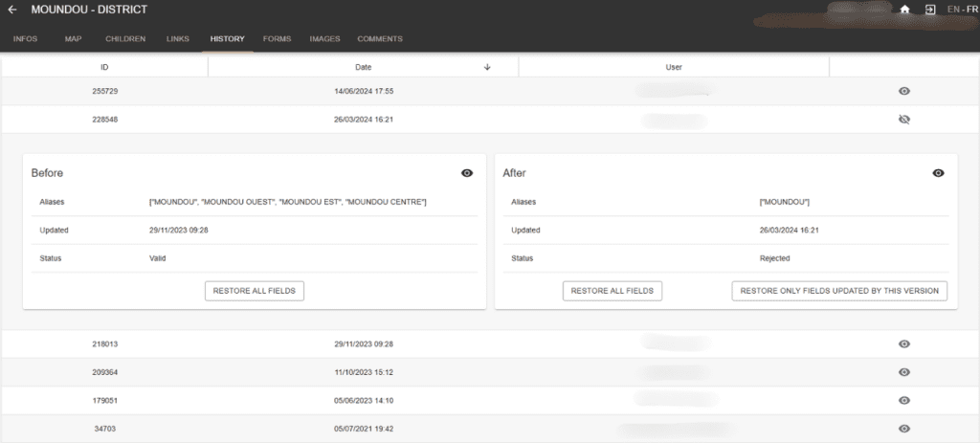The image size is (980, 443).
Task: Toggle the eye icon in After panel
Action: point(938,173)
